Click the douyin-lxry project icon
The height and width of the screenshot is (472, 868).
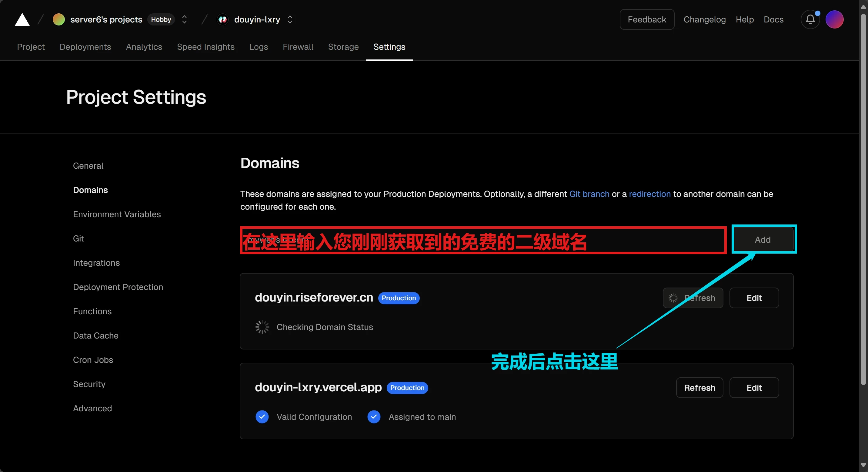tap(223, 19)
